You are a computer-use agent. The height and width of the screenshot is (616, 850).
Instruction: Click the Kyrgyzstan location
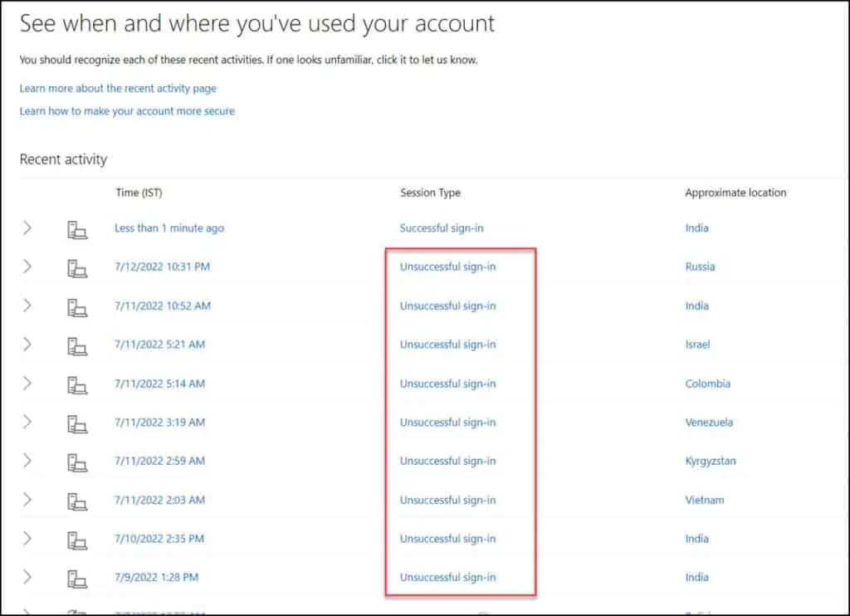click(711, 462)
